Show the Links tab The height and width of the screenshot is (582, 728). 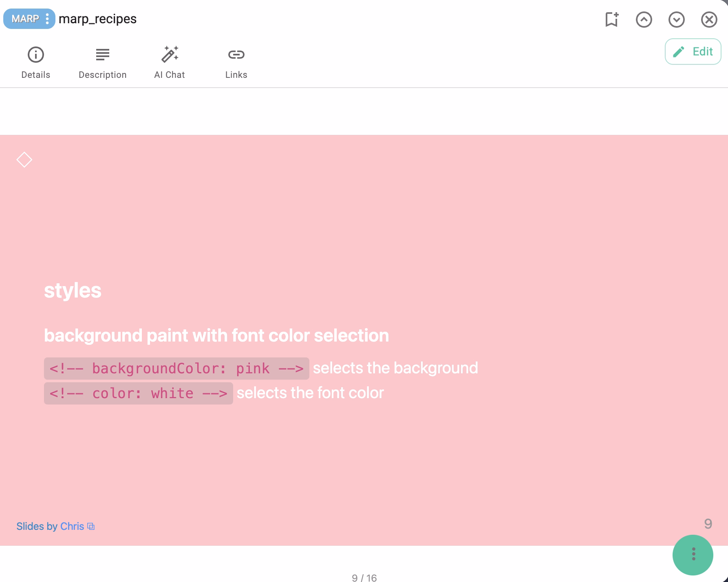pyautogui.click(x=236, y=62)
